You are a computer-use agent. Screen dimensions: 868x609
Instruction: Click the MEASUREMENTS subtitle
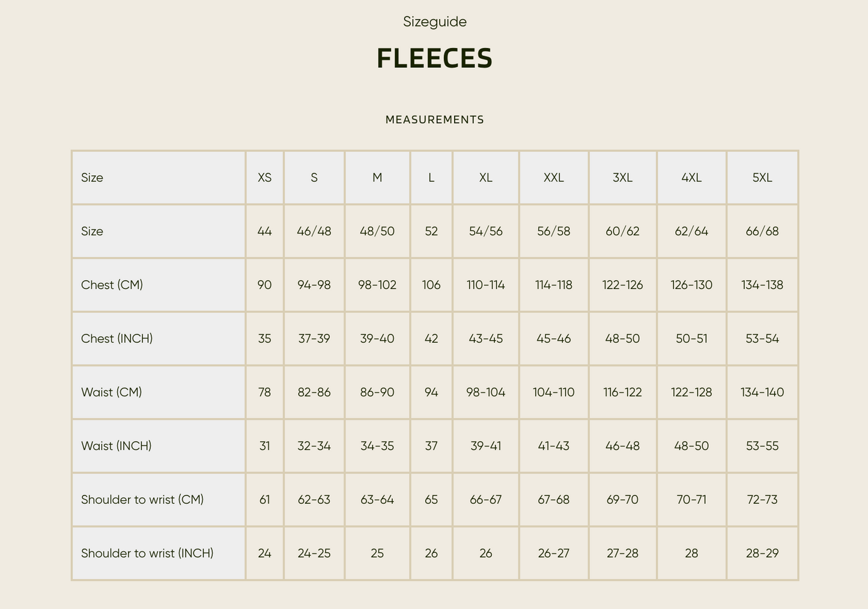pos(434,120)
